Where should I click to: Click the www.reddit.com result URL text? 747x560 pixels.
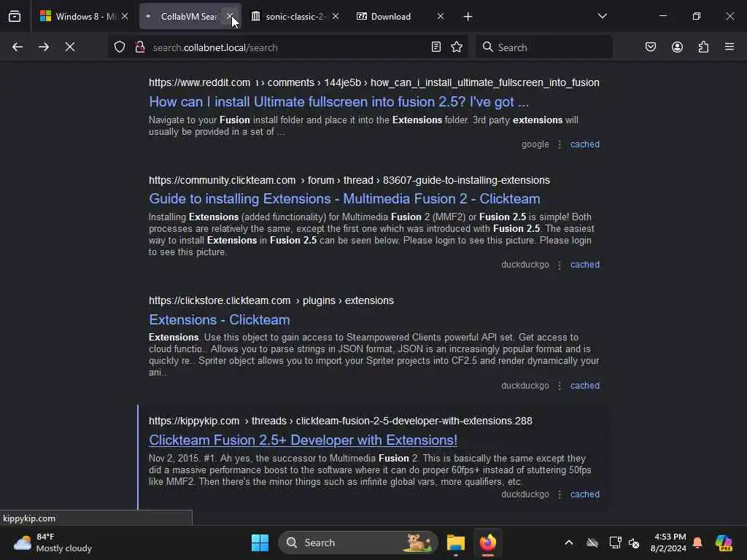374,83
